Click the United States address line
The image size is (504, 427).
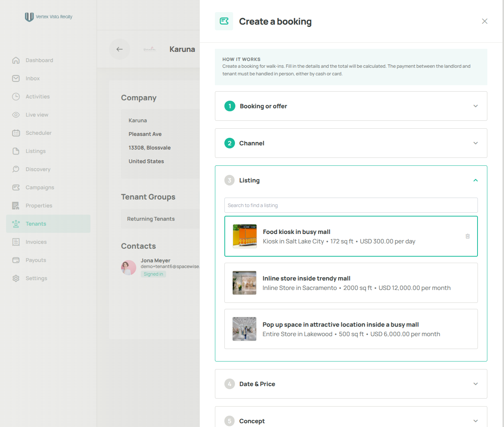146,161
